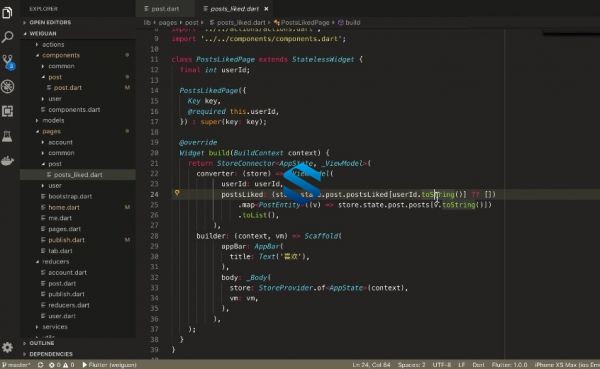
Task: Click Flutter (weiguan) launch in status bar
Action: point(109,365)
